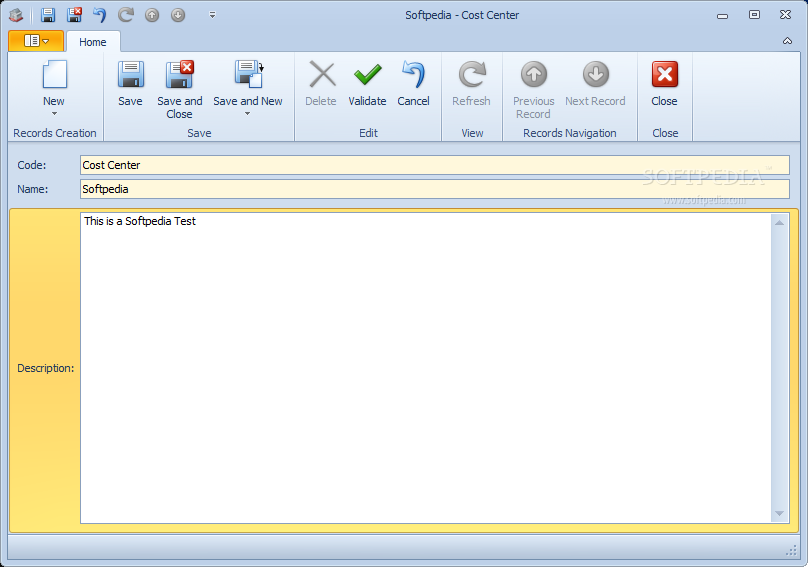Click the Refresh ribbon button
808x567 pixels.
click(472, 84)
